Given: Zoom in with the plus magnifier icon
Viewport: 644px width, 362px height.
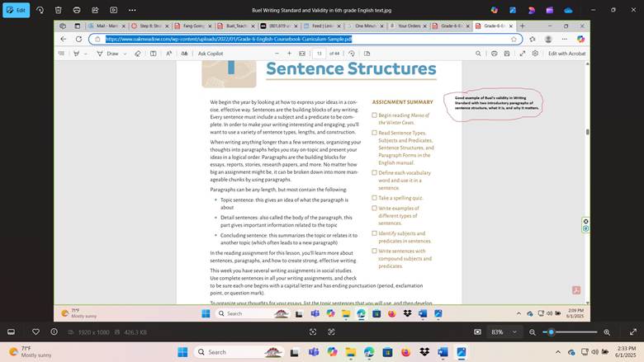Looking at the screenshot, I should click(607, 331).
